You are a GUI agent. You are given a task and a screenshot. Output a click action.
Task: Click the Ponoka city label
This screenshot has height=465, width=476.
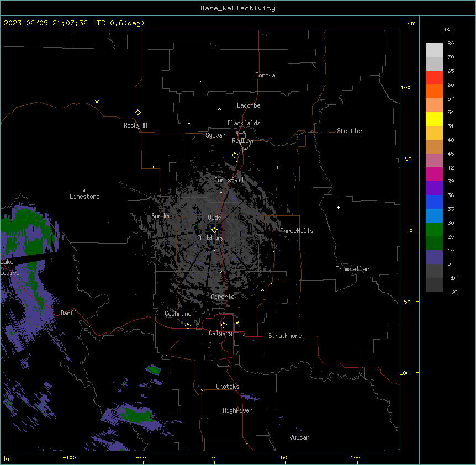click(x=265, y=75)
